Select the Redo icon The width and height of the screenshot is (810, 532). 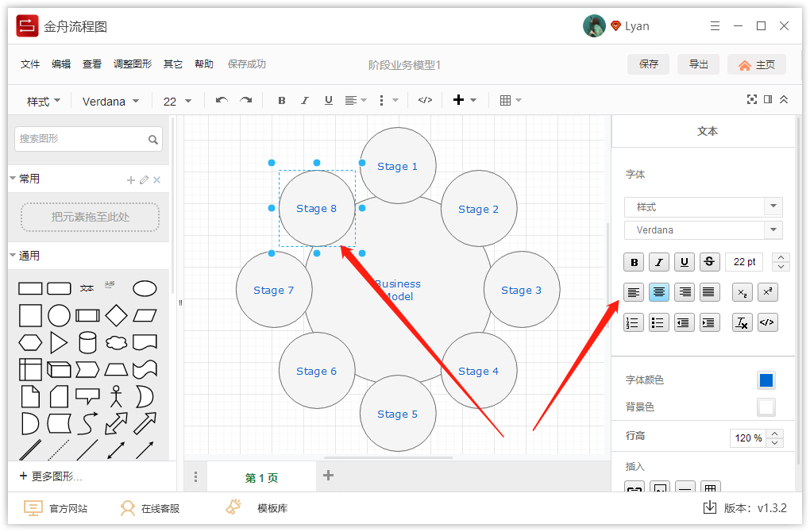pyautogui.click(x=245, y=99)
